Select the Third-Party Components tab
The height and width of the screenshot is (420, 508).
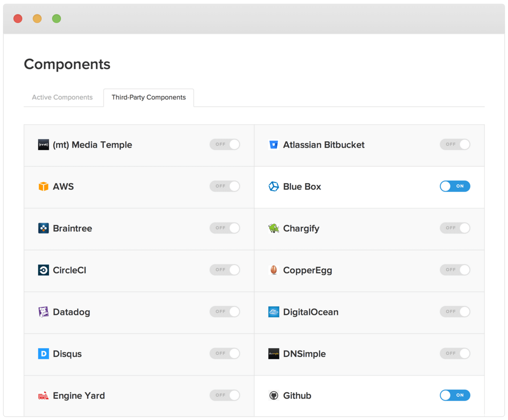tap(148, 97)
